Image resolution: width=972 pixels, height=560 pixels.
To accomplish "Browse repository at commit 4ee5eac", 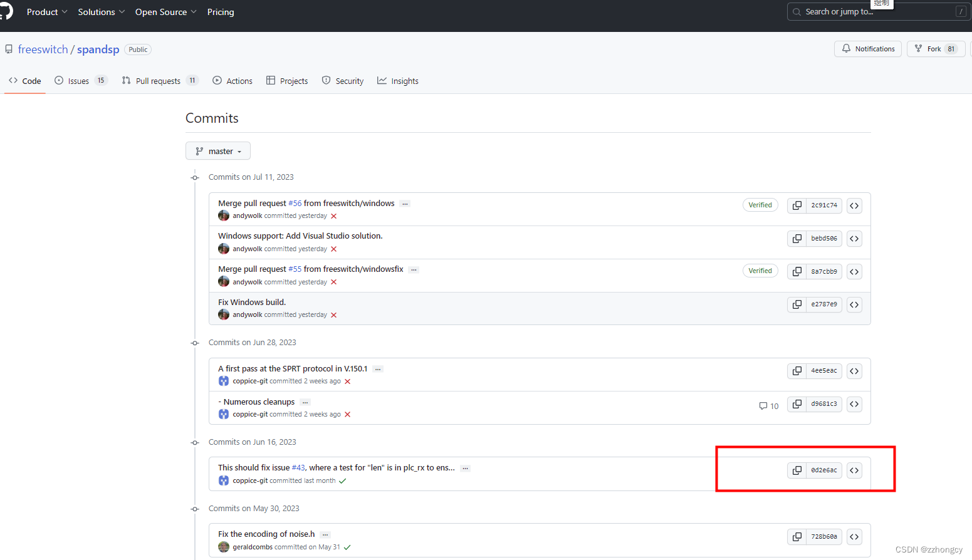I will point(854,371).
